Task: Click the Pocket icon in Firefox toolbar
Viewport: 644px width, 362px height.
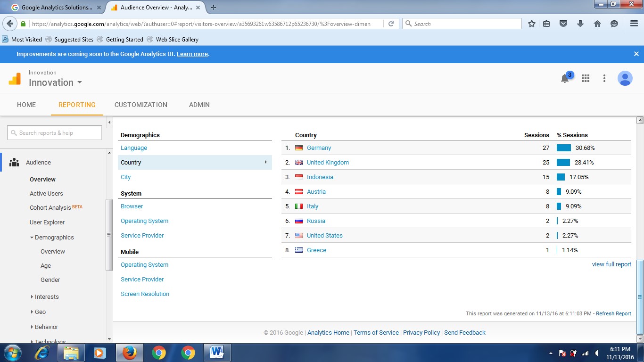Action: pos(563,24)
